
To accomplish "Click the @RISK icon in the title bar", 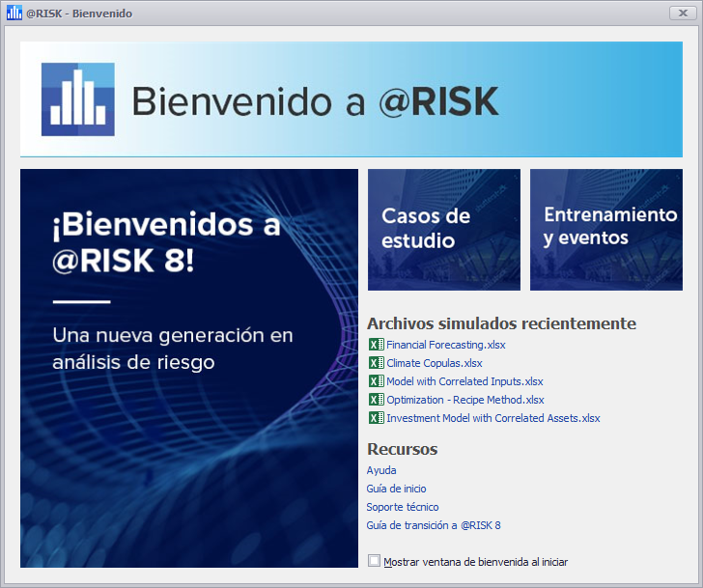I will (14, 14).
